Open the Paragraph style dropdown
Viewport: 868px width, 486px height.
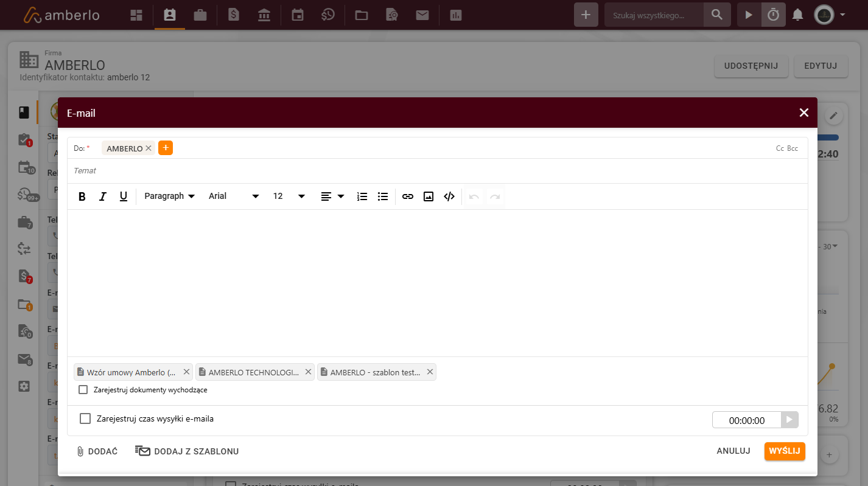point(170,196)
